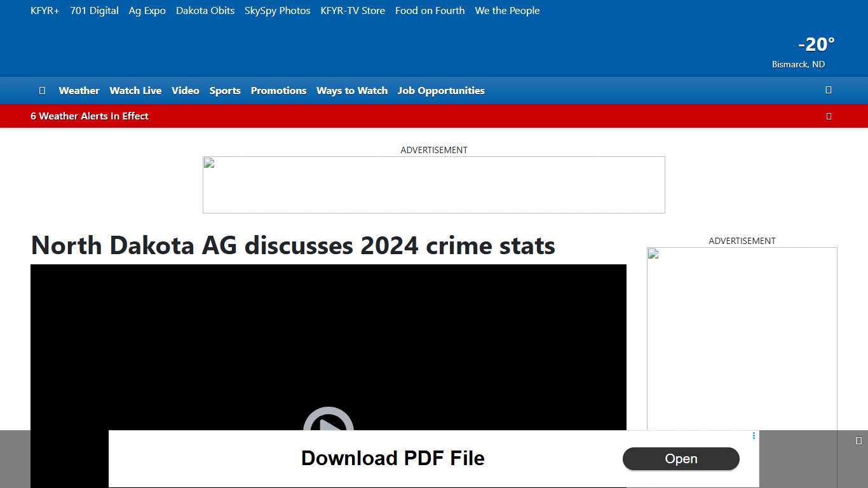Viewport: 868px width, 488px height.
Task: Open the KFYR-TV Store link
Action: point(353,10)
